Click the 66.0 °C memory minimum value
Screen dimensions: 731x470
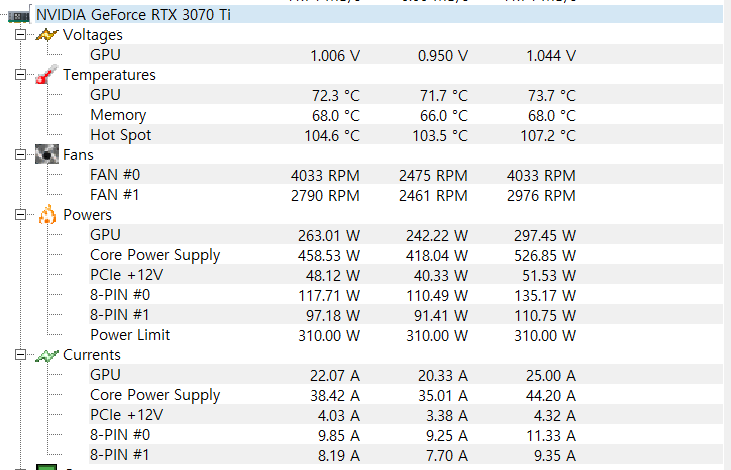tap(444, 116)
